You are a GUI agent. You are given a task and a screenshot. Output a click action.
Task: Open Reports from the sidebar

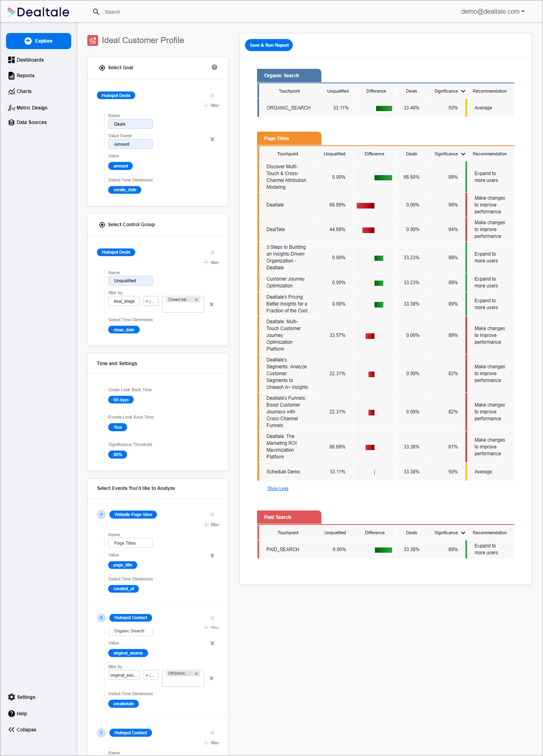(21, 75)
